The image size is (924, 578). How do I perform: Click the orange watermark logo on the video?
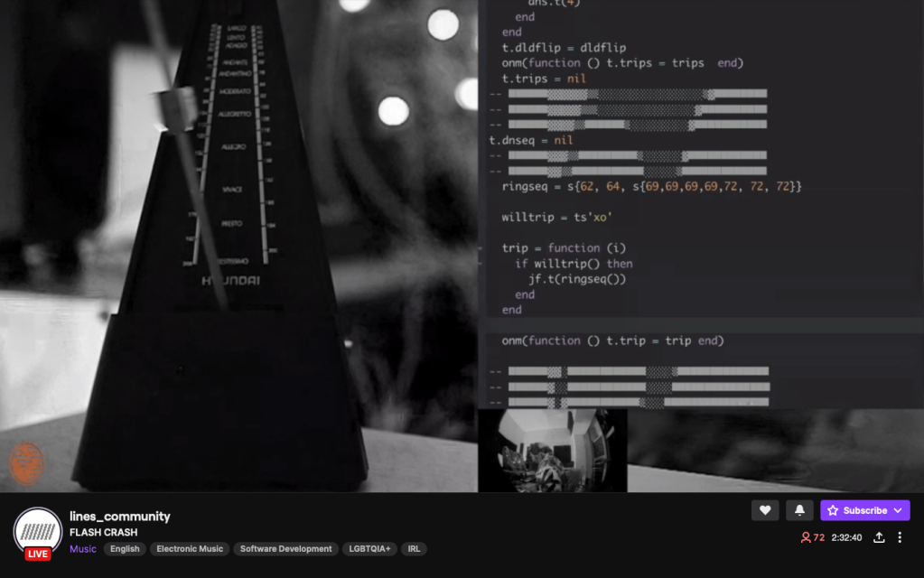coord(26,462)
